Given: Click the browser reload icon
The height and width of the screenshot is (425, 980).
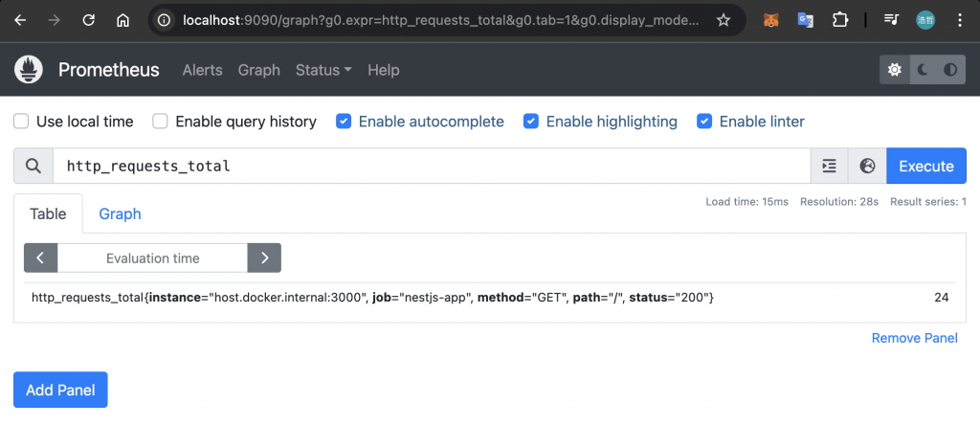Looking at the screenshot, I should [88, 20].
